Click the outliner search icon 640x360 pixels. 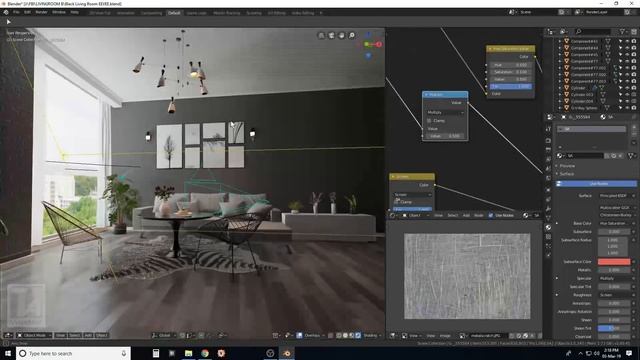(578, 31)
